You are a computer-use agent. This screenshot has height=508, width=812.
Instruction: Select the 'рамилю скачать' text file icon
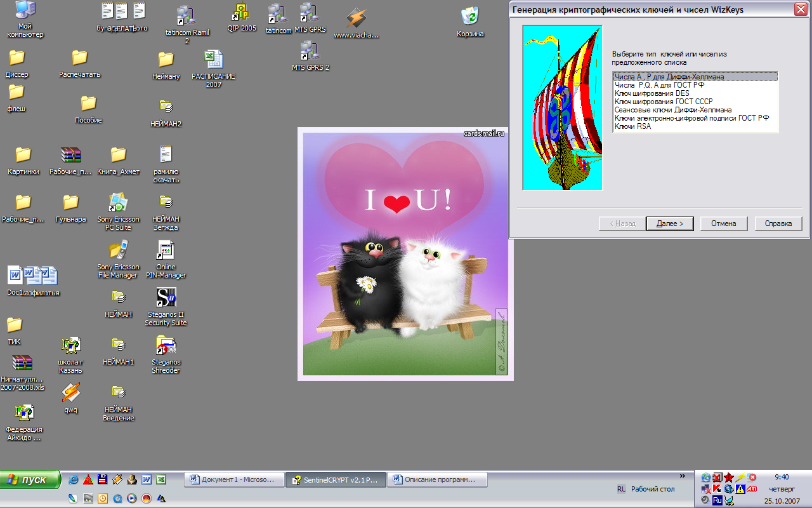(166, 164)
